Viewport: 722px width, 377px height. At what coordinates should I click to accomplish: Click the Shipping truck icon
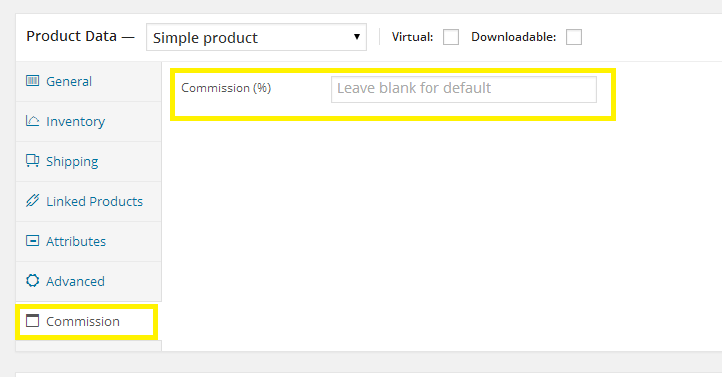coord(32,161)
